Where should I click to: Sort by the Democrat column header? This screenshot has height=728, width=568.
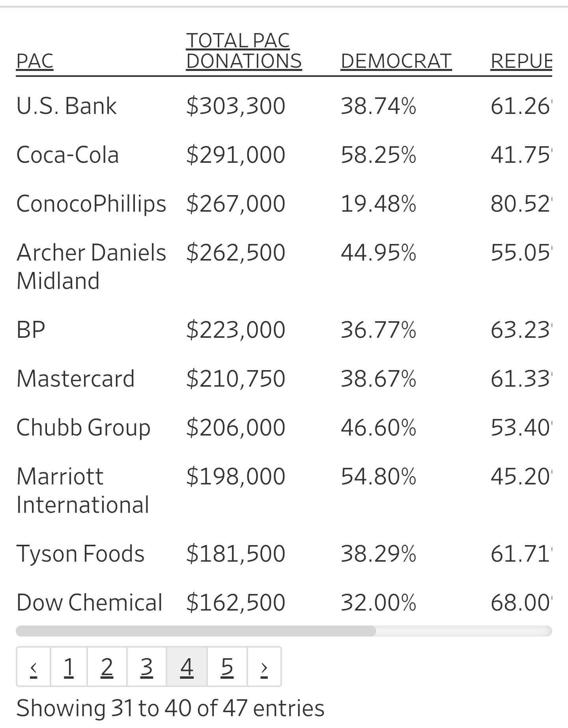pos(396,61)
